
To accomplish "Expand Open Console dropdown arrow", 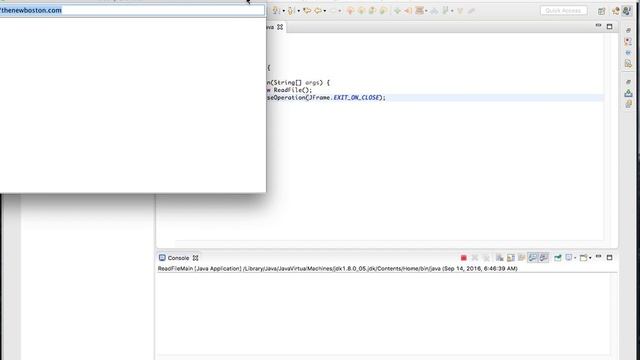I will pos(590,258).
